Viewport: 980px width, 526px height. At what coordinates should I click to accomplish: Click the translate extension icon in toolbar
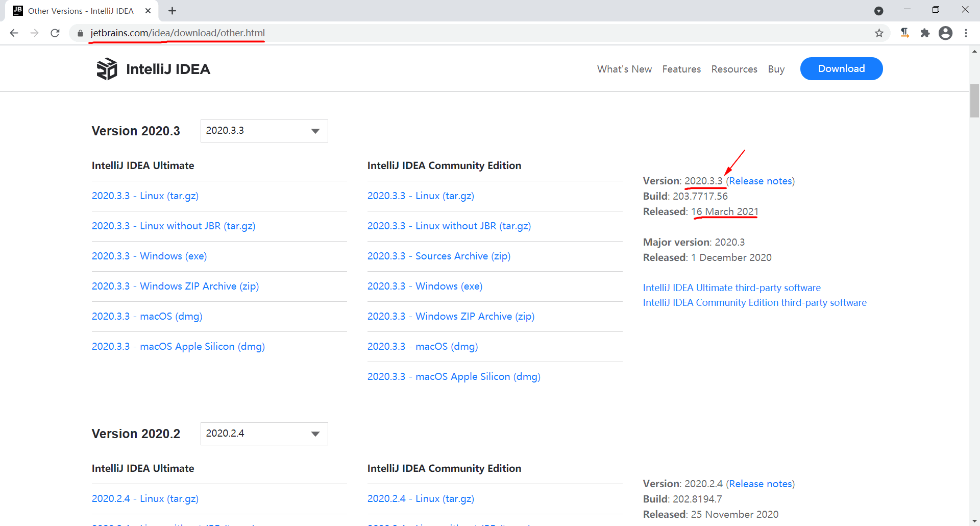[904, 33]
